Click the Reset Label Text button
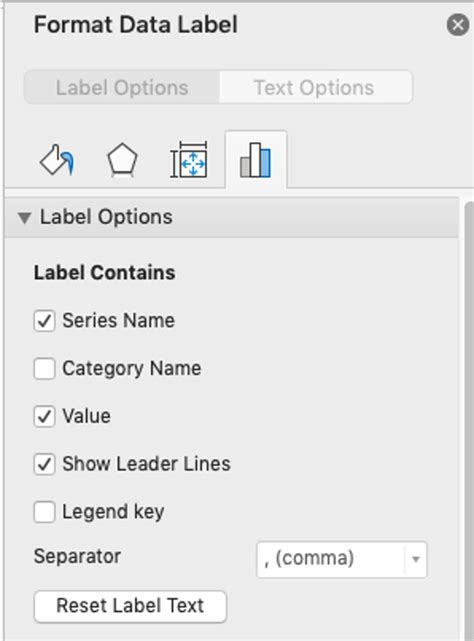474x641 pixels. coord(130,606)
